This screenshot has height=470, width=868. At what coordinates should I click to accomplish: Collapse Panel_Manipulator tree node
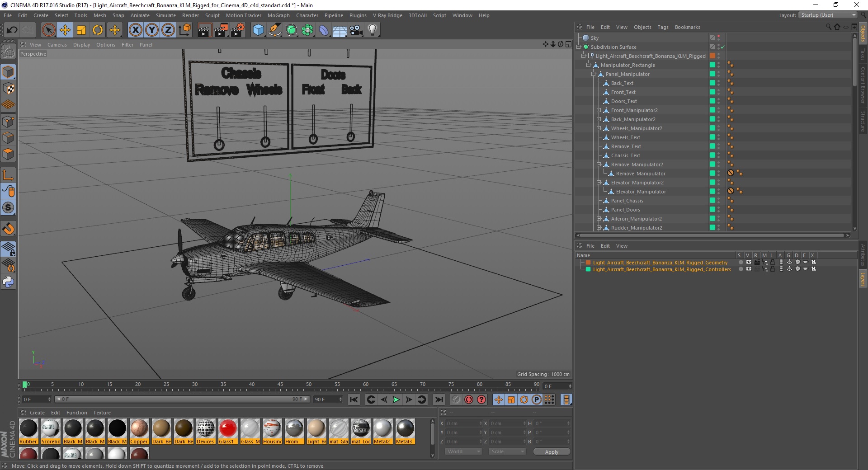pyautogui.click(x=594, y=74)
